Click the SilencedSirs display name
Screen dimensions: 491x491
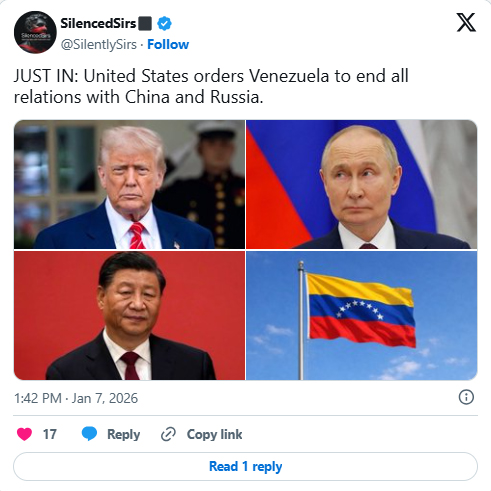point(98,23)
